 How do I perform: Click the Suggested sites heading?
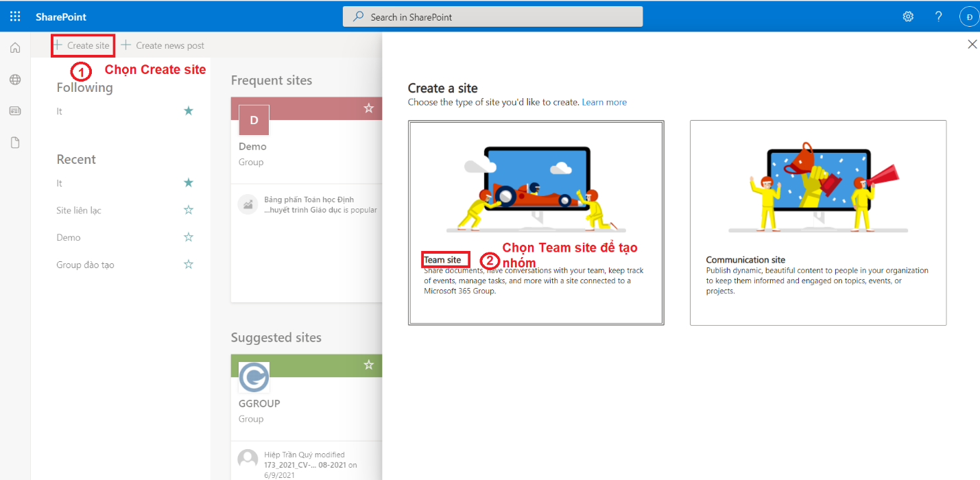276,337
